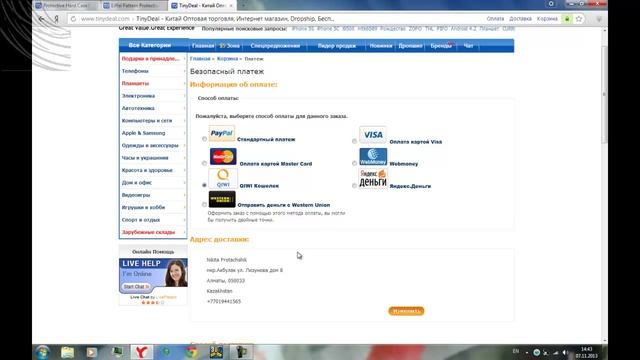Open File Explorer from the taskbar
The width and height of the screenshot is (640, 360).
67,352
